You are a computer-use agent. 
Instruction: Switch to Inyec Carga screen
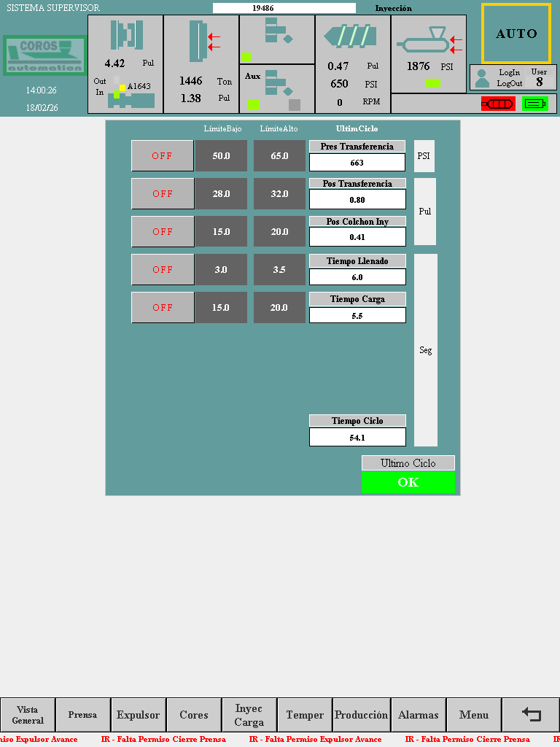(249, 715)
